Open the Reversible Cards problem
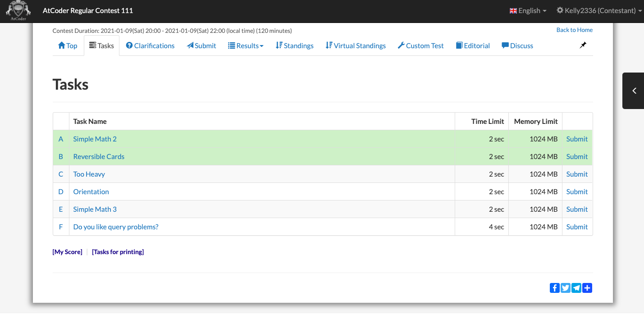The width and height of the screenshot is (644, 319). pos(99,156)
